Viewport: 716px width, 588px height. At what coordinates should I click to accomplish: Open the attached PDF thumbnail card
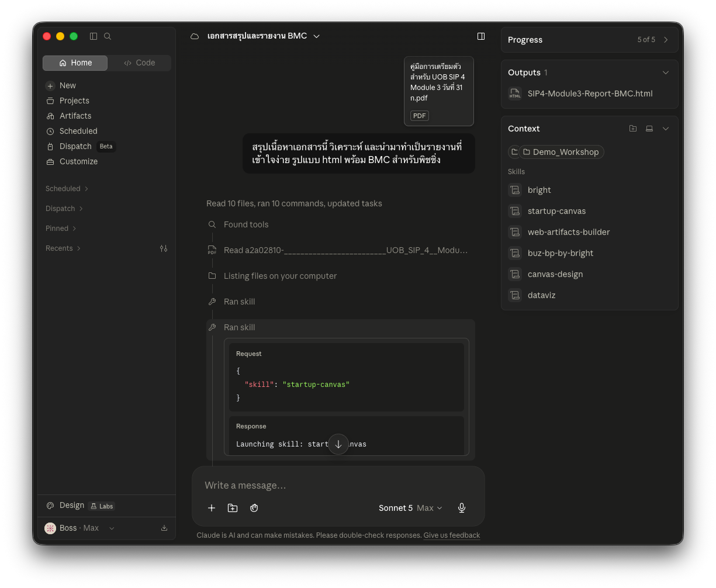pyautogui.click(x=439, y=91)
